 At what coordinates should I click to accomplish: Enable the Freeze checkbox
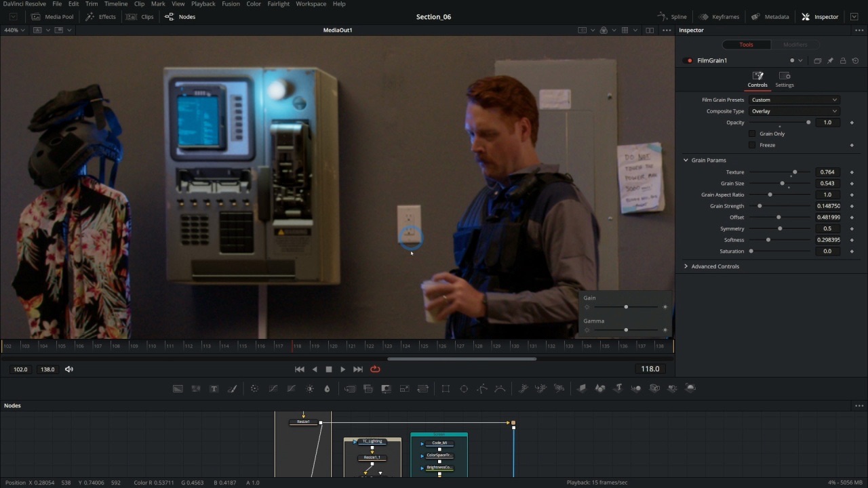(x=751, y=145)
